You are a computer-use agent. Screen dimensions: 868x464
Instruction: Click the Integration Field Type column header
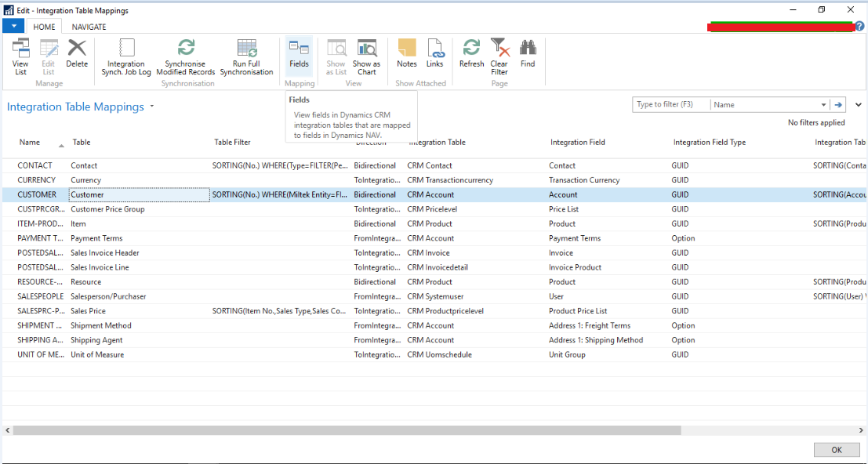(709, 142)
